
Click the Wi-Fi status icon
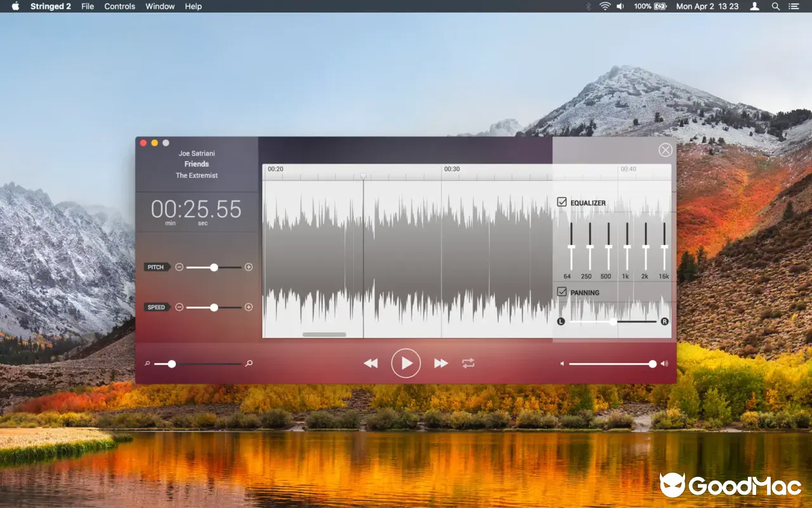point(605,6)
